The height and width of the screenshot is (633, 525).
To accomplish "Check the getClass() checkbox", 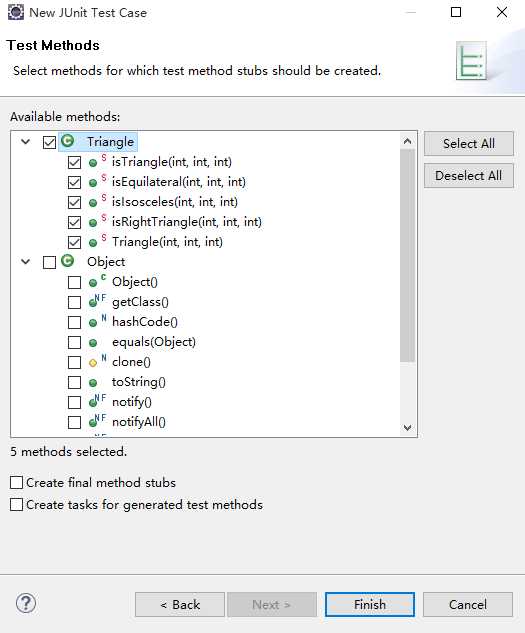I will (x=74, y=302).
